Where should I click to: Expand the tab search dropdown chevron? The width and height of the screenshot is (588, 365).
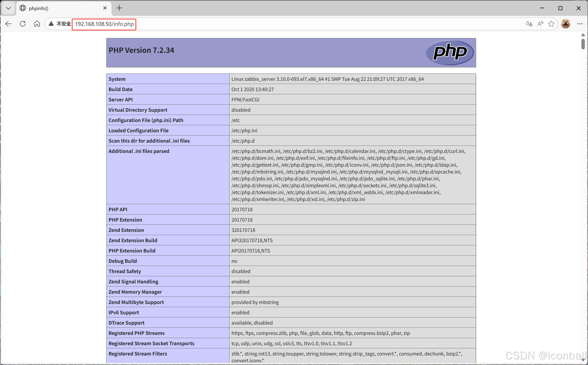click(x=8, y=8)
